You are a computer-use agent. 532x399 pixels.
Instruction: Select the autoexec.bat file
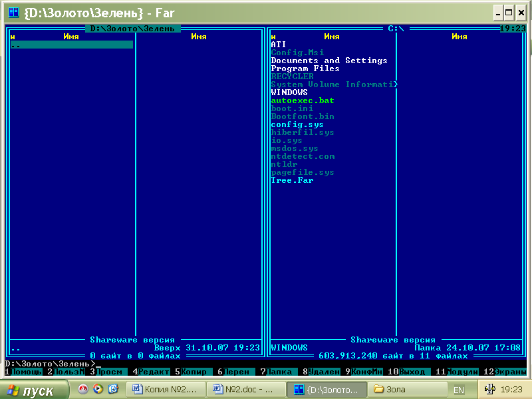click(303, 100)
